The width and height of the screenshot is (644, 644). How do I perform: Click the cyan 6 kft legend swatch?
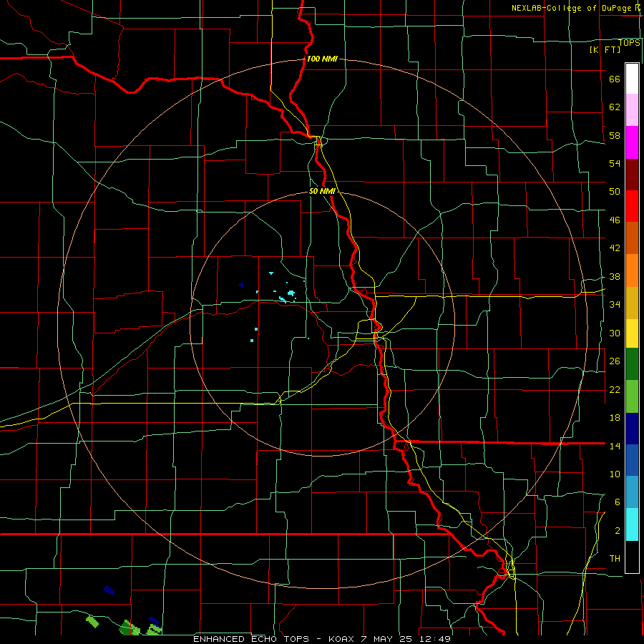632,525
